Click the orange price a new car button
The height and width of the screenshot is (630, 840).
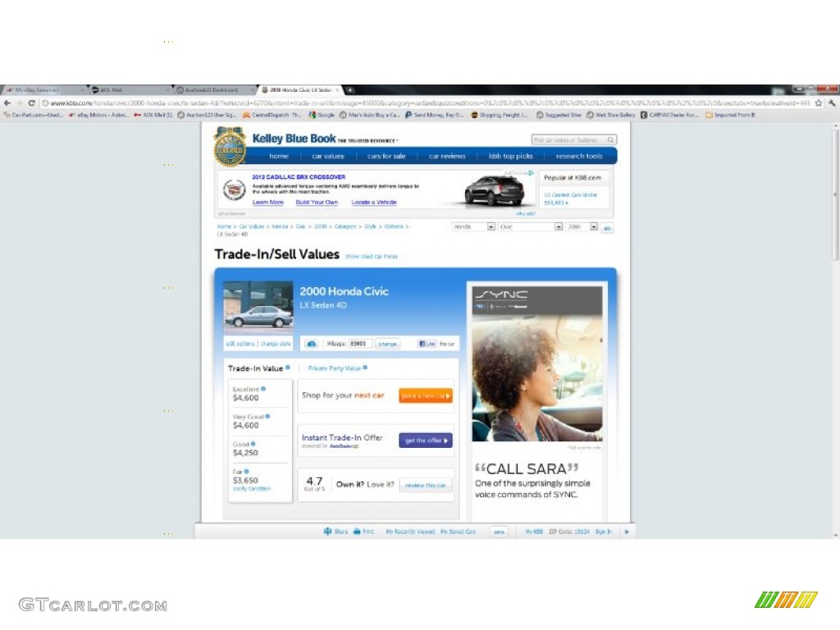click(x=426, y=396)
